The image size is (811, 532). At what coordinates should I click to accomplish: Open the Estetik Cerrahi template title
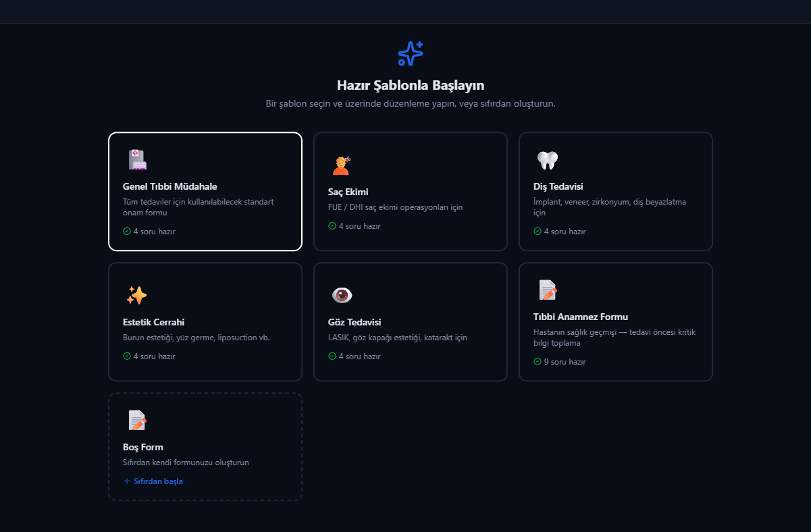[x=154, y=322]
